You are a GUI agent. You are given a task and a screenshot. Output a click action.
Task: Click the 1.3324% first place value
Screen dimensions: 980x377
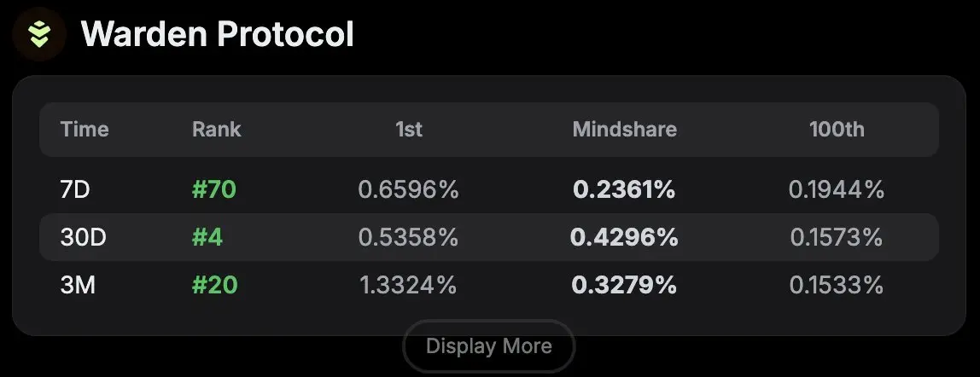[409, 285]
